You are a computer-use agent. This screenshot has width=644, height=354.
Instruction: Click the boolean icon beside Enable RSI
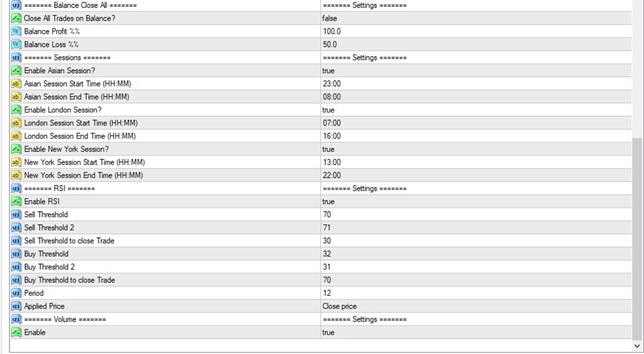pyautogui.click(x=16, y=202)
